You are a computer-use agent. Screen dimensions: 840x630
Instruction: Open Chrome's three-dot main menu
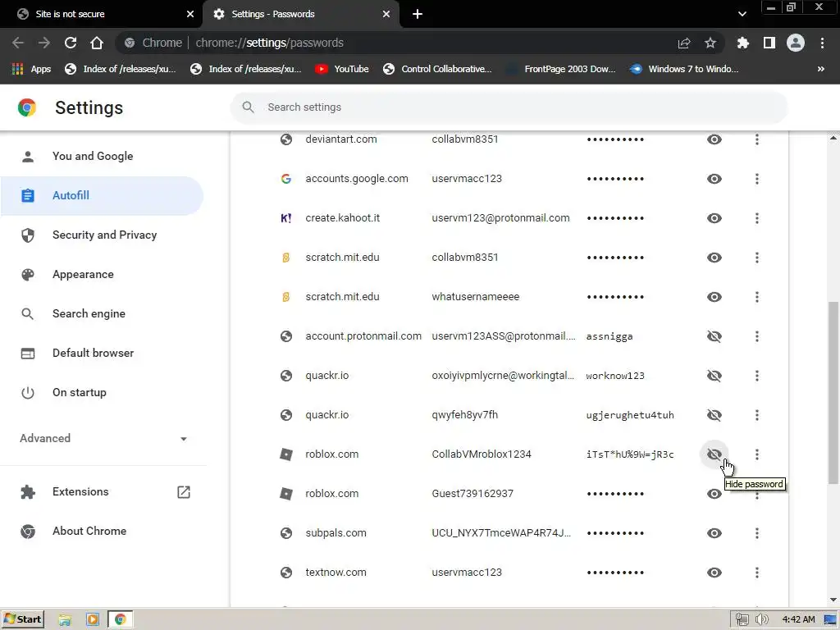822,43
